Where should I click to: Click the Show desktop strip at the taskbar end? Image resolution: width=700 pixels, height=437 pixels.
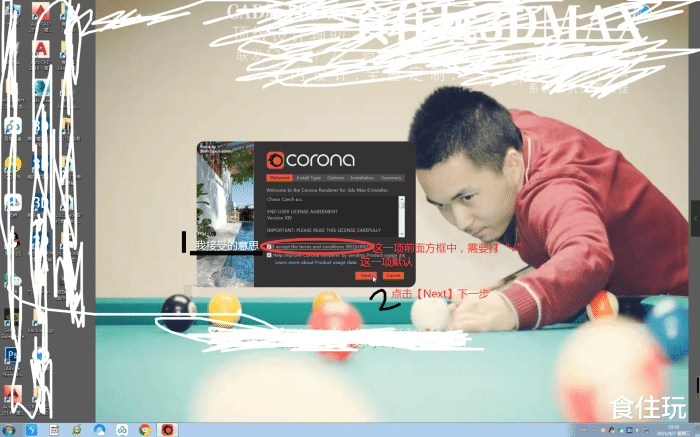pyautogui.click(x=697, y=430)
